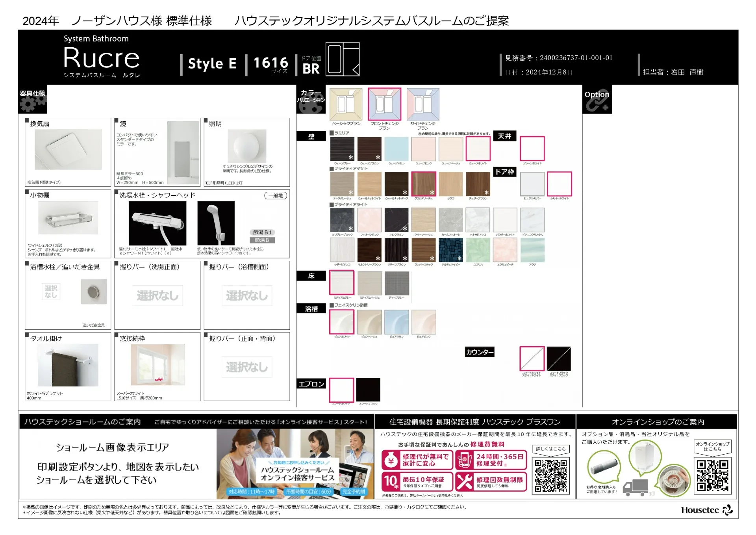Pick the アルチェネイビー wall swatch
This screenshot has height=535, width=756.
pyautogui.click(x=451, y=250)
